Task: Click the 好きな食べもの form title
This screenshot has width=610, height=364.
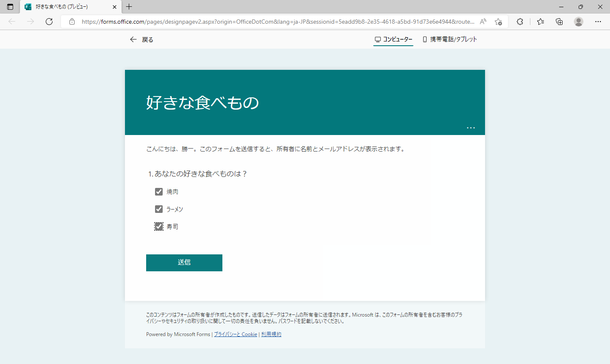Action: point(202,103)
